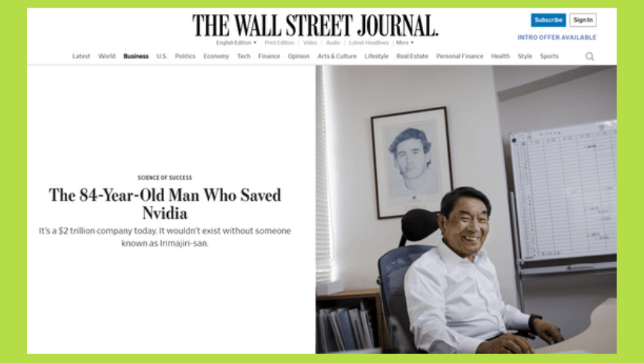
Task: Open the Intro Offer Available link
Action: (557, 37)
